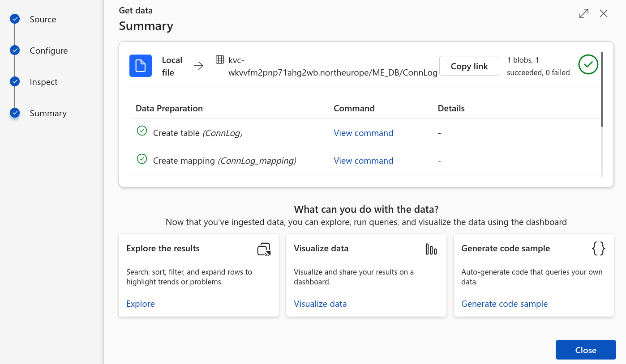Click the green check next to Create table

coord(142,131)
